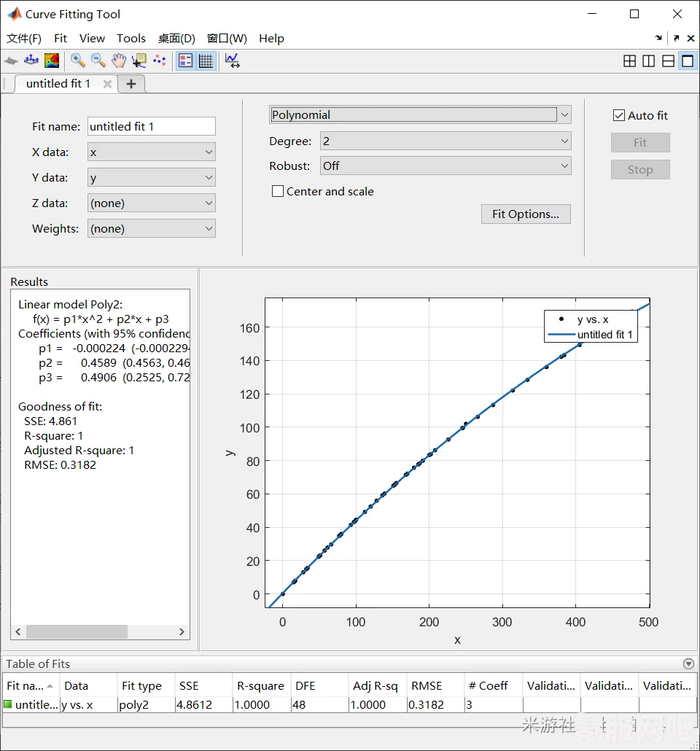Open the Z data dropdown

pos(152,203)
